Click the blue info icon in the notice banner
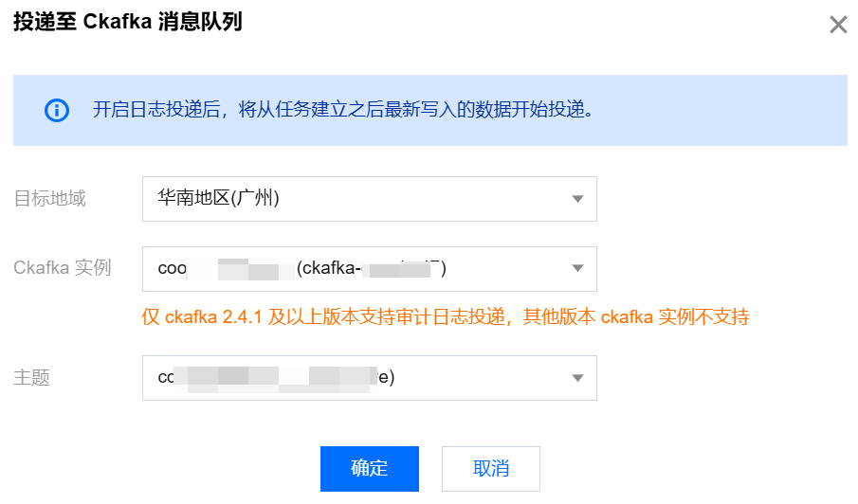Image resolution: width=858 pixels, height=504 pixels. (x=57, y=110)
